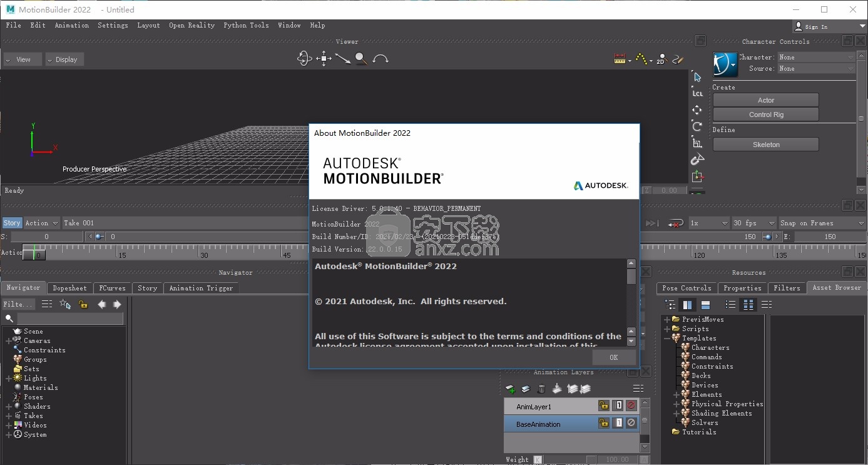Open the Character Controls figure icon menu
868x465 pixels.
click(x=725, y=64)
